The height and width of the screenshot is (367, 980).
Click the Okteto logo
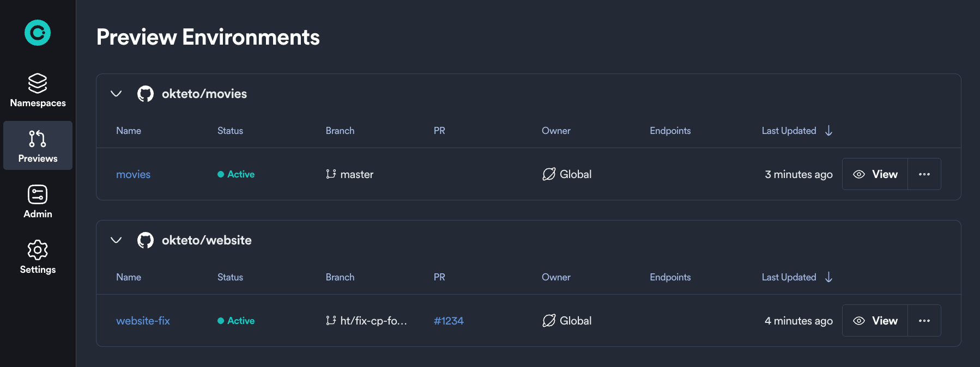click(37, 33)
